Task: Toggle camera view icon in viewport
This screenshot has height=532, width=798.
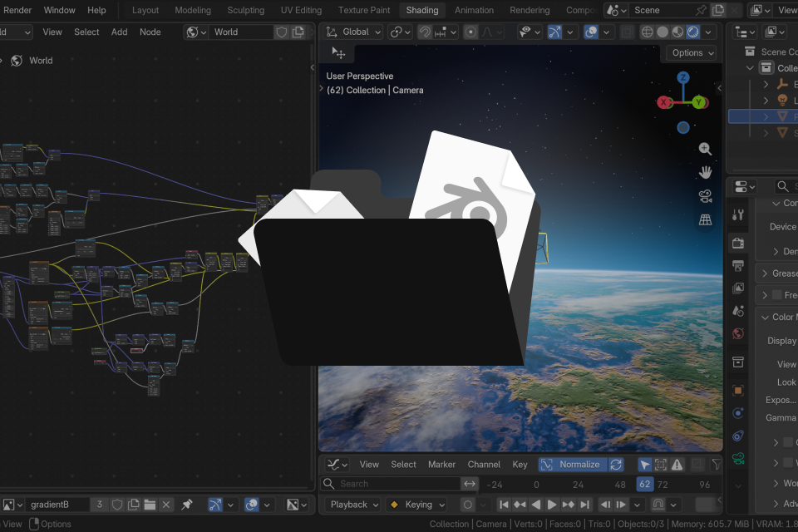Action: [x=705, y=196]
